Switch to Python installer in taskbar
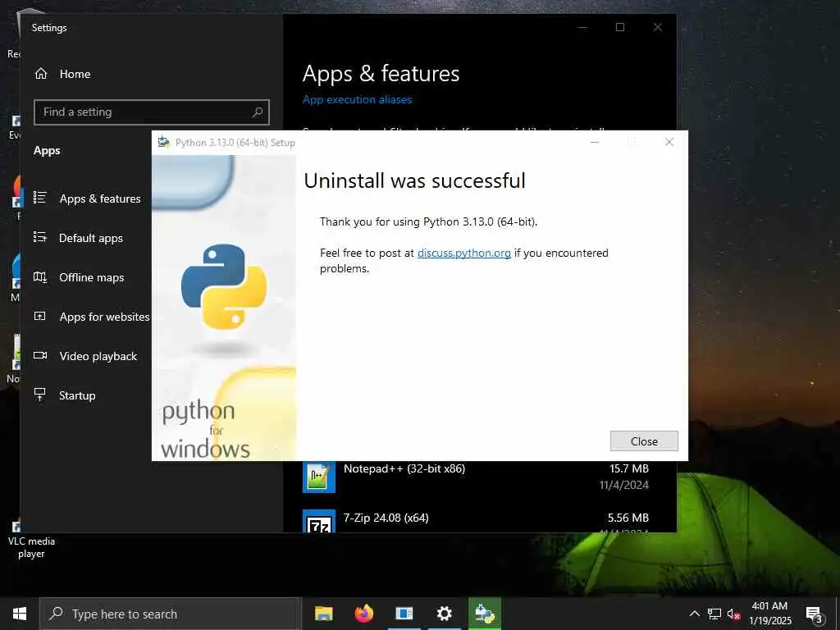 (485, 614)
